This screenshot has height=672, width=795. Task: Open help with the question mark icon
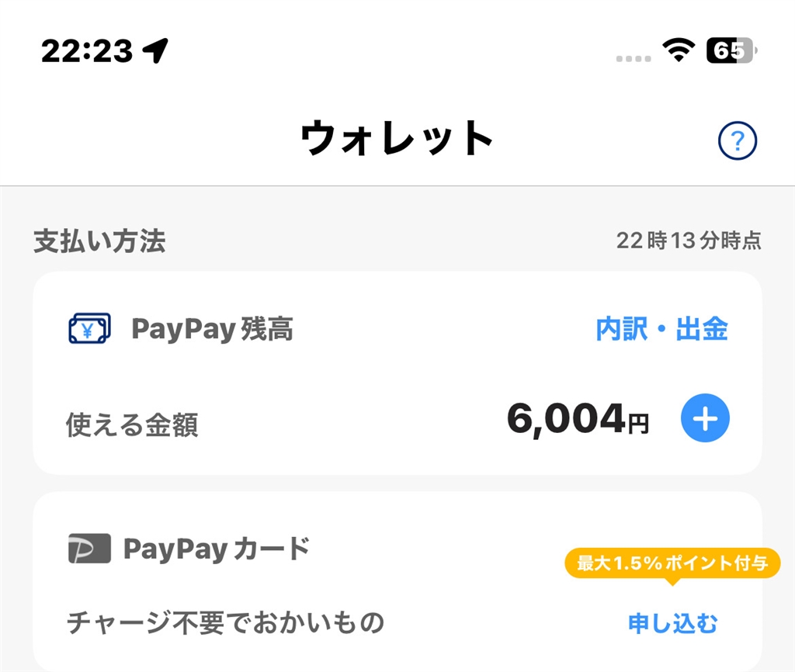pos(737,141)
